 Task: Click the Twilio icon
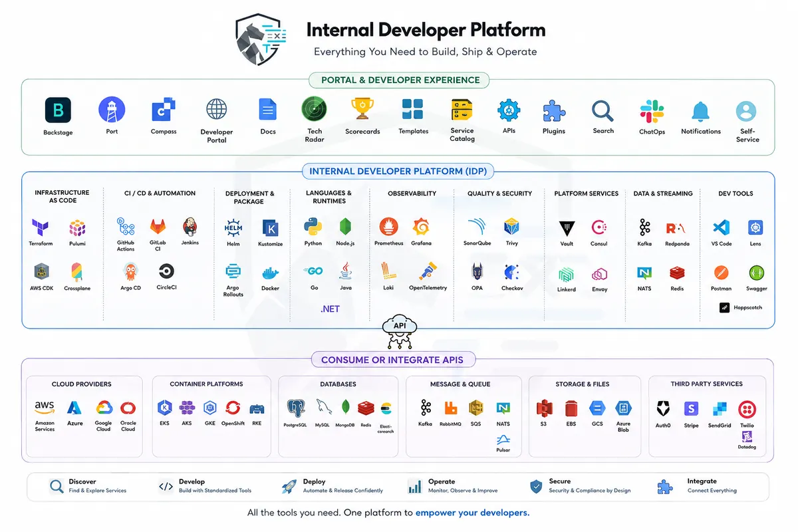pyautogui.click(x=747, y=408)
